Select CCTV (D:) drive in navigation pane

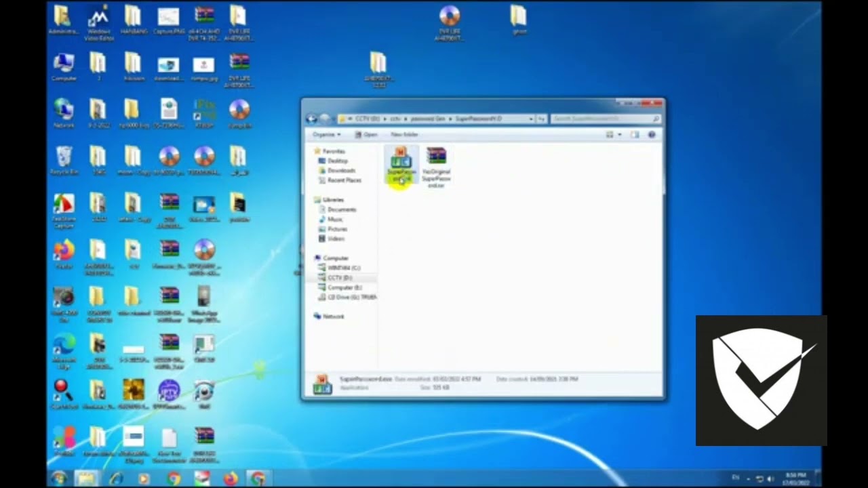point(335,278)
